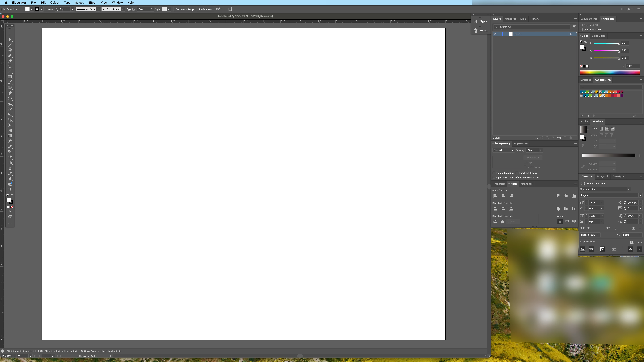Expand the English: USA language dropdown

coord(590,235)
